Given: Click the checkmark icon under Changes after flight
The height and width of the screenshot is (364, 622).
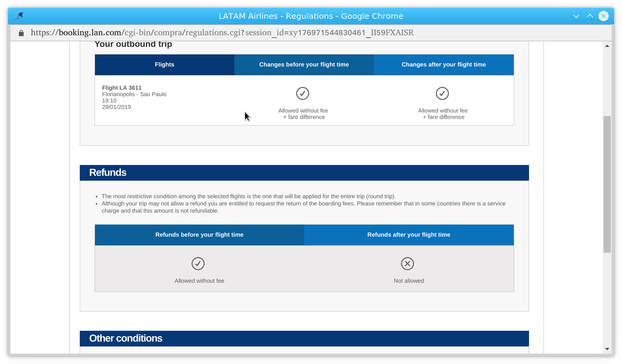Looking at the screenshot, I should [x=442, y=93].
